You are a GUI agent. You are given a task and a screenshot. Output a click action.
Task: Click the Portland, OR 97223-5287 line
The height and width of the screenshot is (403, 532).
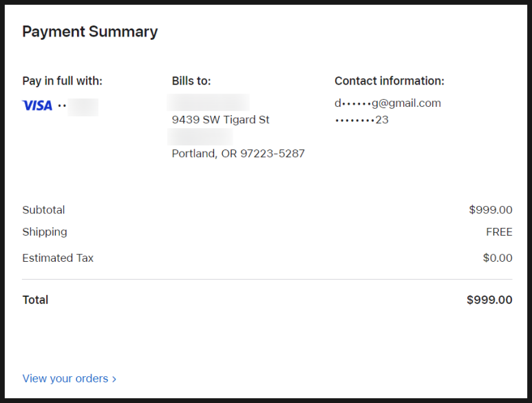tap(238, 154)
